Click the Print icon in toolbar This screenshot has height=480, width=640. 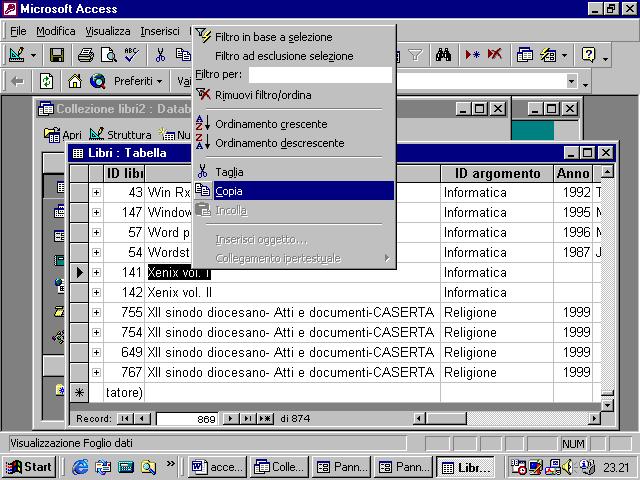86,55
